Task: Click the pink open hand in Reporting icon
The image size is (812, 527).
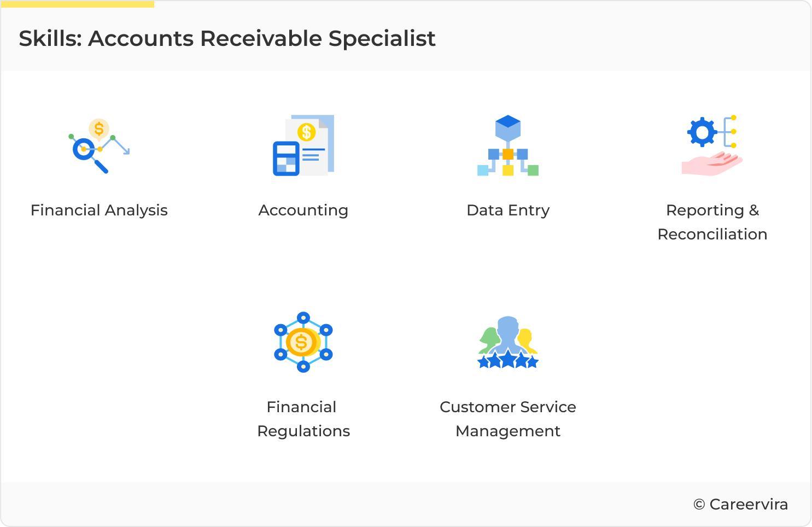Action: (711, 164)
